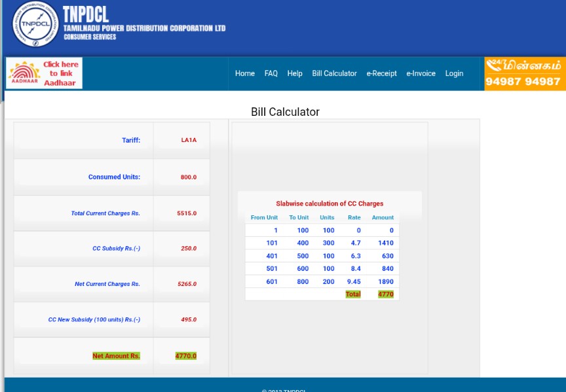Image resolution: width=566 pixels, height=392 pixels.
Task: Select rate 9.45 in slab table
Action: coord(354,281)
